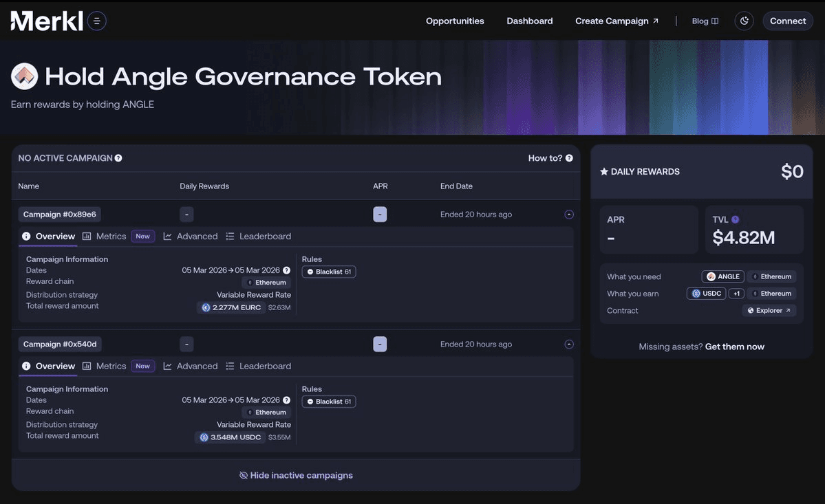825x504 pixels.
Task: Open Advanced tab in Campaign #0x89e6
Action: pyautogui.click(x=191, y=237)
